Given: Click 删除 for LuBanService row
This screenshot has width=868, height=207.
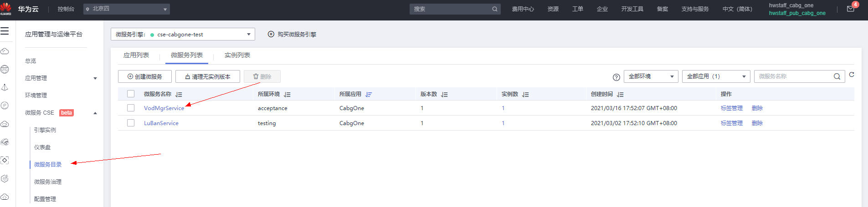Looking at the screenshot, I should coord(757,123).
